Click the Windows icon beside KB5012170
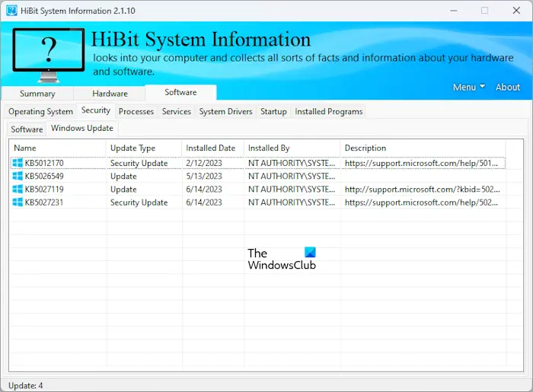Image resolution: width=533 pixels, height=392 pixels. point(18,163)
